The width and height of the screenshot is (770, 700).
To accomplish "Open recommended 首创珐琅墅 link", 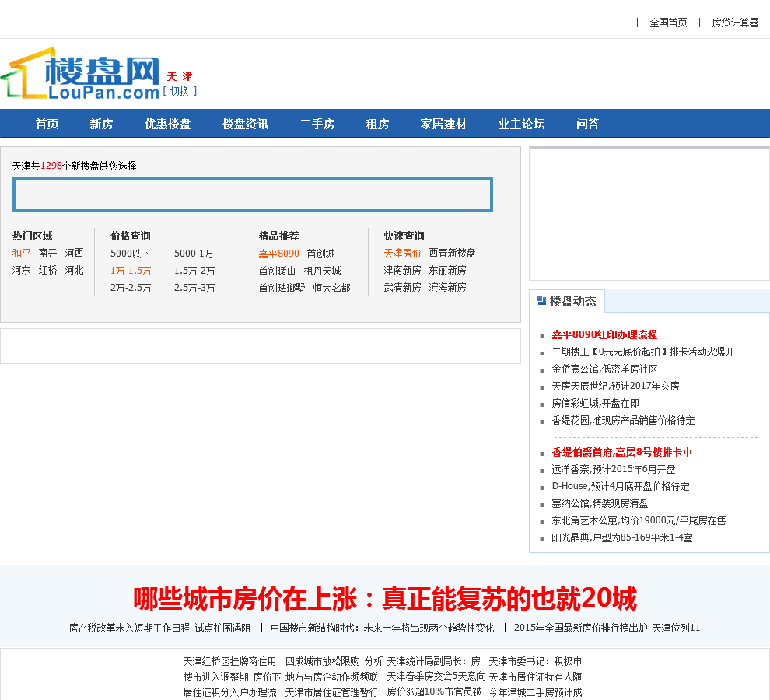I will [282, 288].
